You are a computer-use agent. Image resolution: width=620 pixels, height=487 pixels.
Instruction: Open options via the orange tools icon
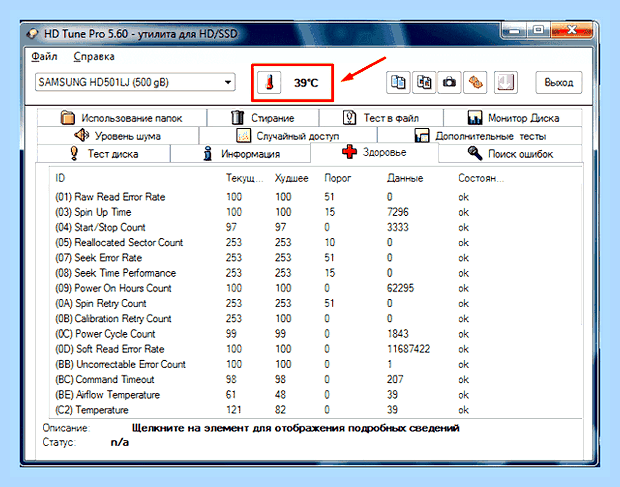point(475,82)
